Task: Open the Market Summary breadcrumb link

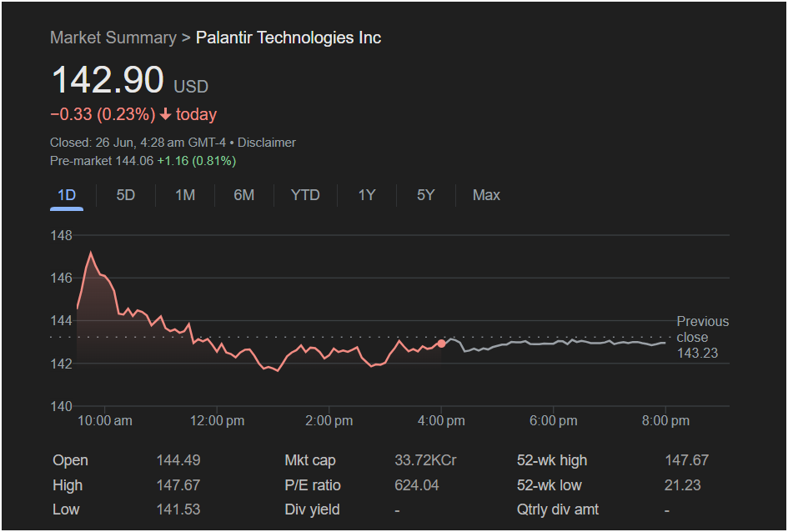Action: coord(113,38)
